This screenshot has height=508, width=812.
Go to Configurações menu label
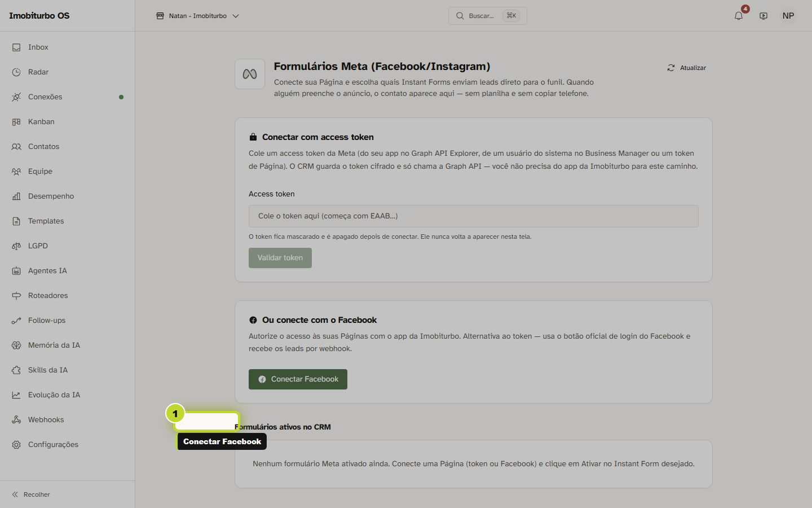53,445
